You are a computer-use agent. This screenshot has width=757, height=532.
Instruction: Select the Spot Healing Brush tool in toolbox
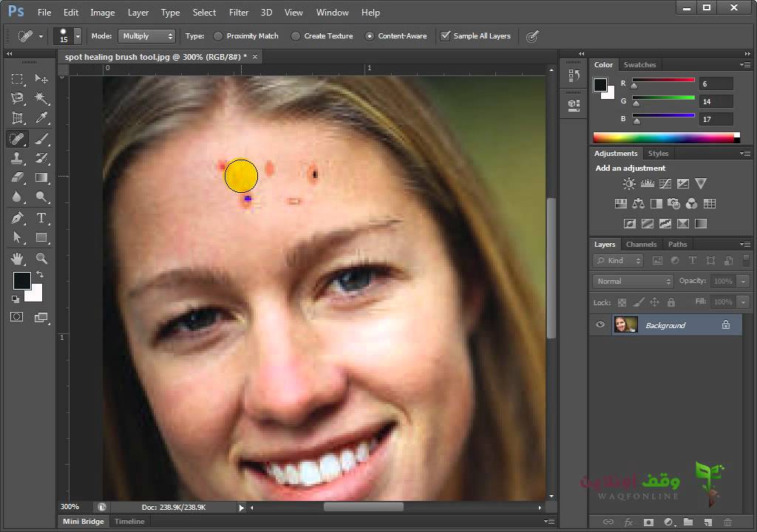coord(18,139)
